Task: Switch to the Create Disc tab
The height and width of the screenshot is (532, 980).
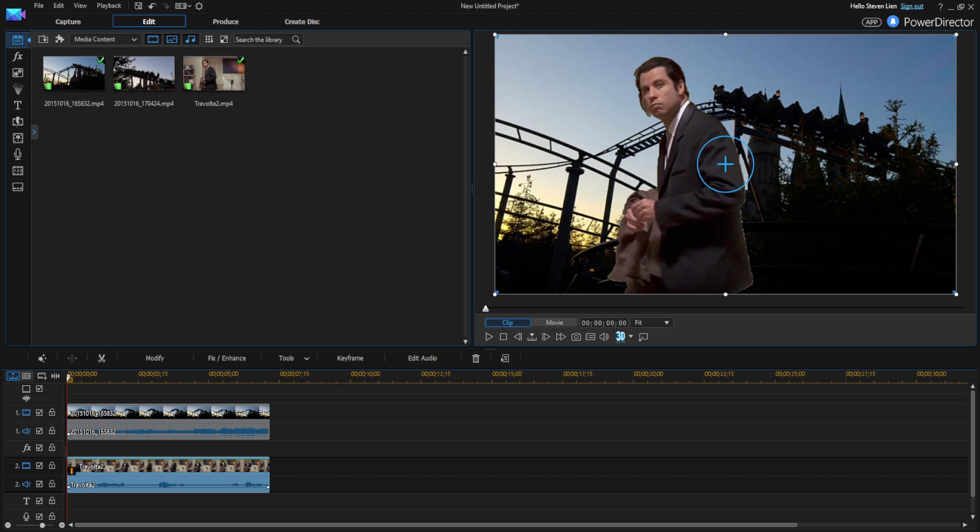Action: (302, 21)
